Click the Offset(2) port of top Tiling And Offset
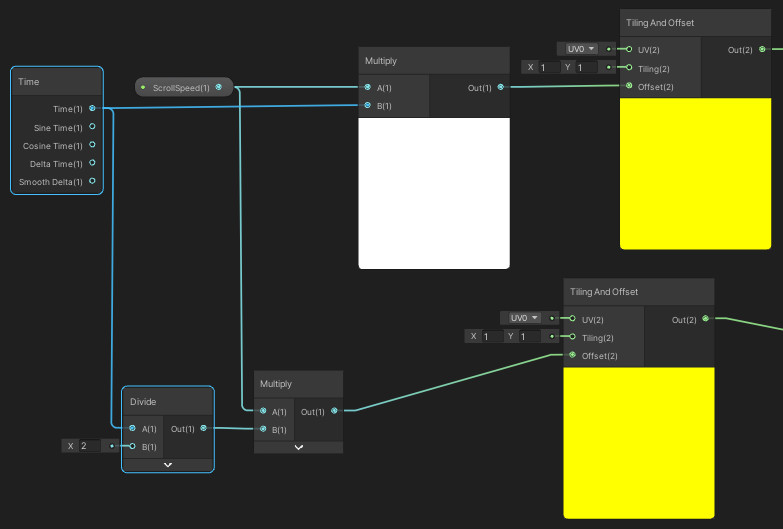The height and width of the screenshot is (529, 783). coord(629,86)
